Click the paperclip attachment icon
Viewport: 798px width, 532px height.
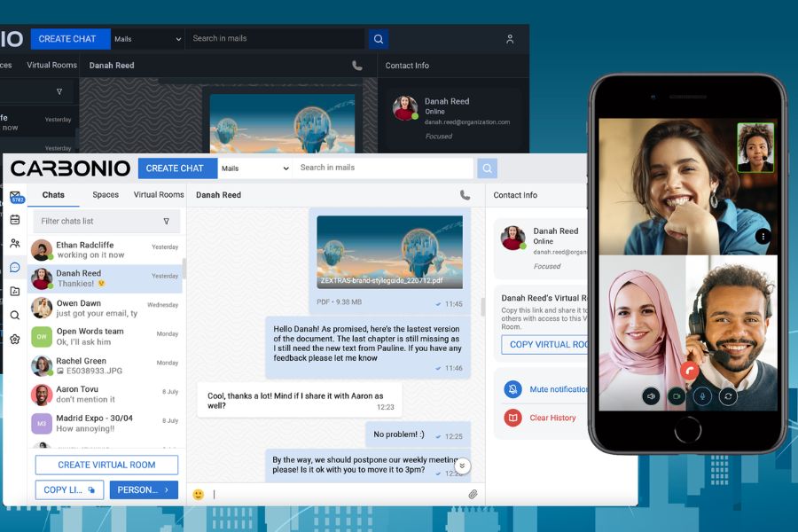coord(473,494)
